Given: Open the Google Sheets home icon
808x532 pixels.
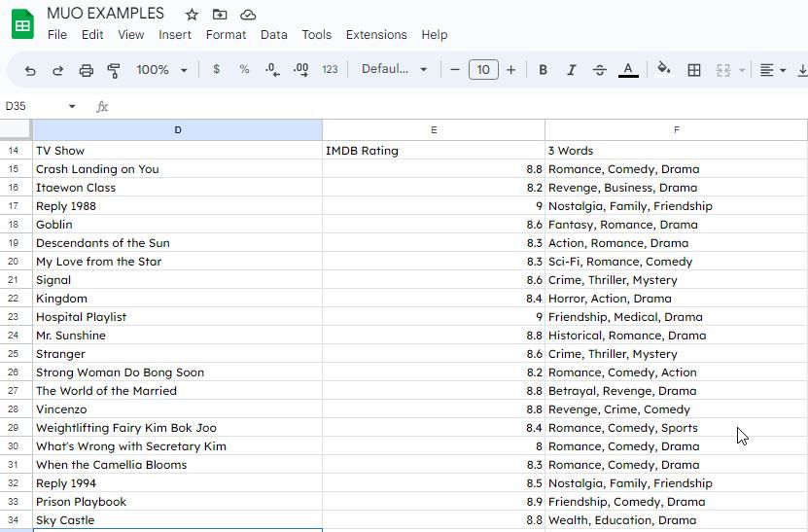Looking at the screenshot, I should [x=22, y=24].
